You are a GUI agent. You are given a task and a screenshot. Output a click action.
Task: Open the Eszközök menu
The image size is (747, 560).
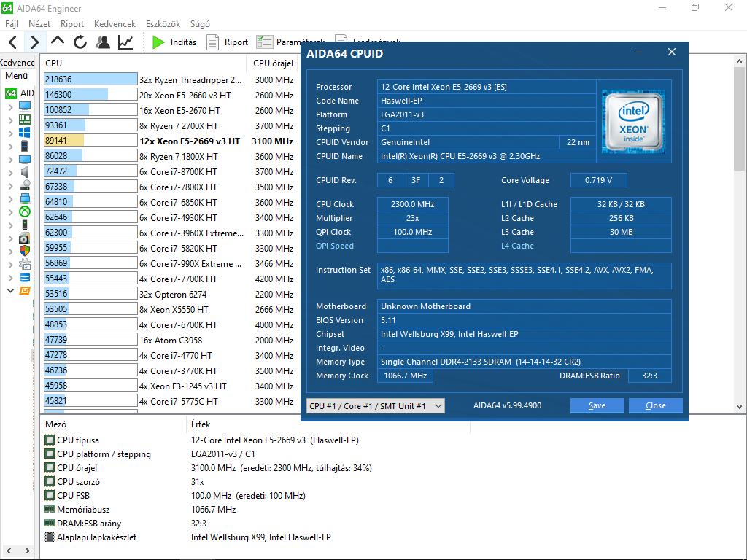(x=163, y=23)
